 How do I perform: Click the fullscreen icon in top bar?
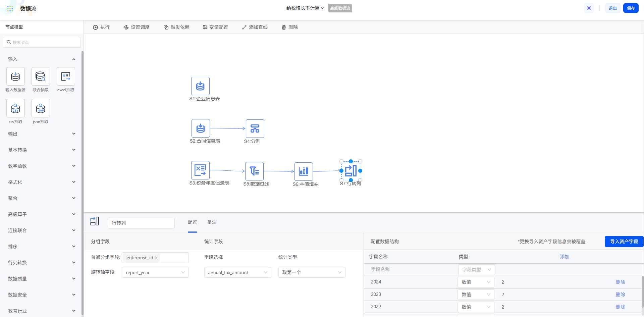coord(589,8)
